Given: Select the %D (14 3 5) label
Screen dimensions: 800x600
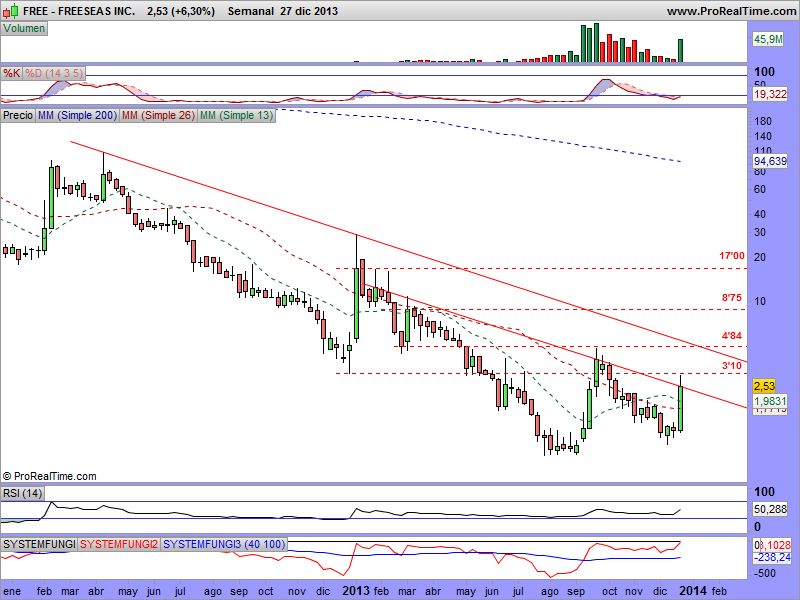Looking at the screenshot, I should 54,73.
